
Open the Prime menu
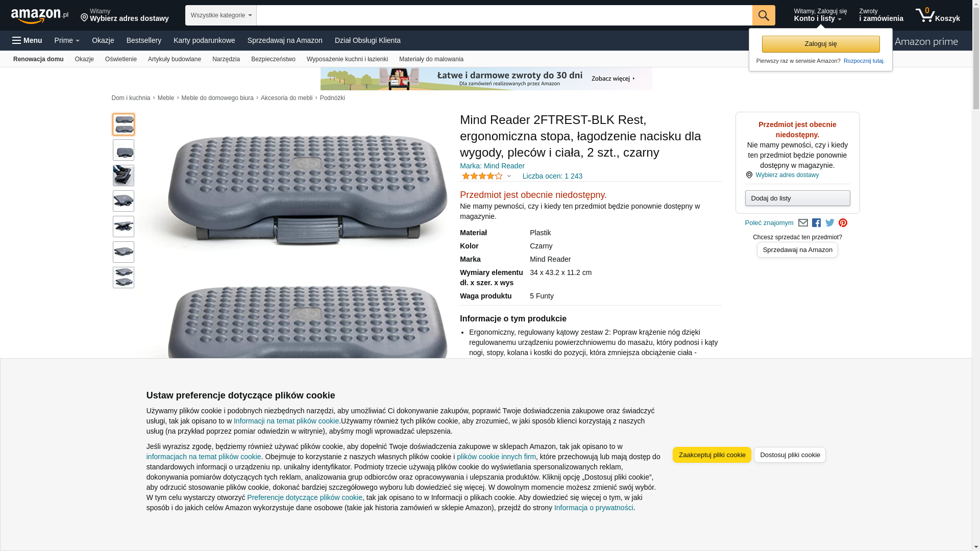click(67, 40)
